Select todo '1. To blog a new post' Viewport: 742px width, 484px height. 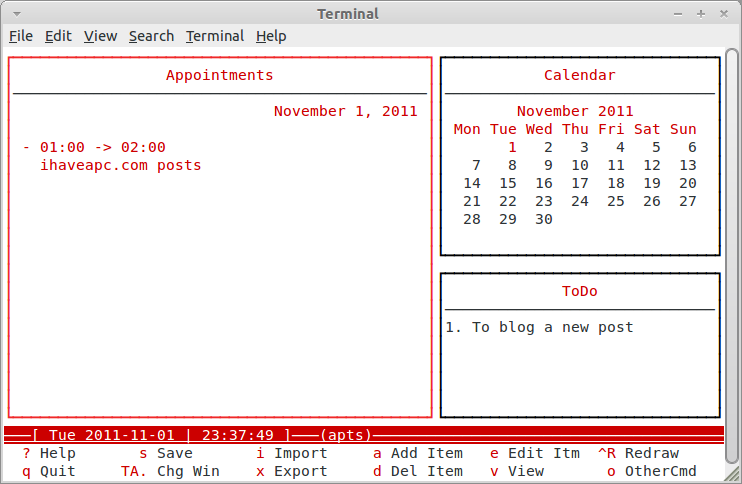pos(539,327)
